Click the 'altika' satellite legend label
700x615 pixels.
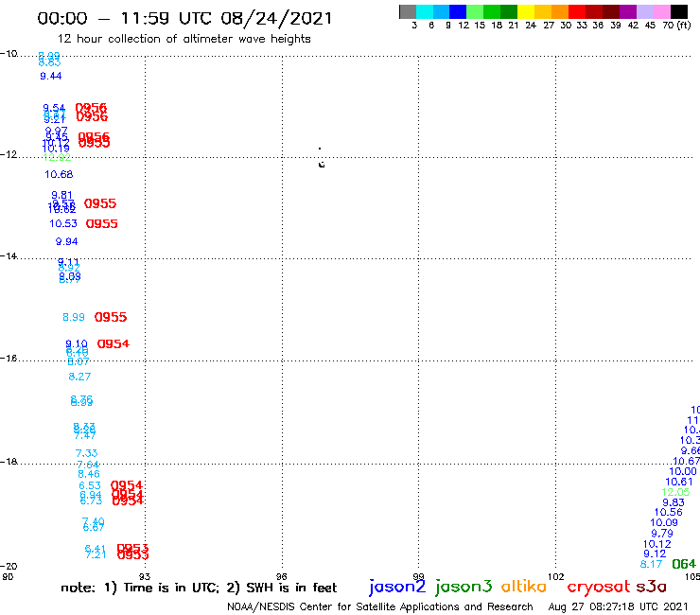tap(524, 587)
